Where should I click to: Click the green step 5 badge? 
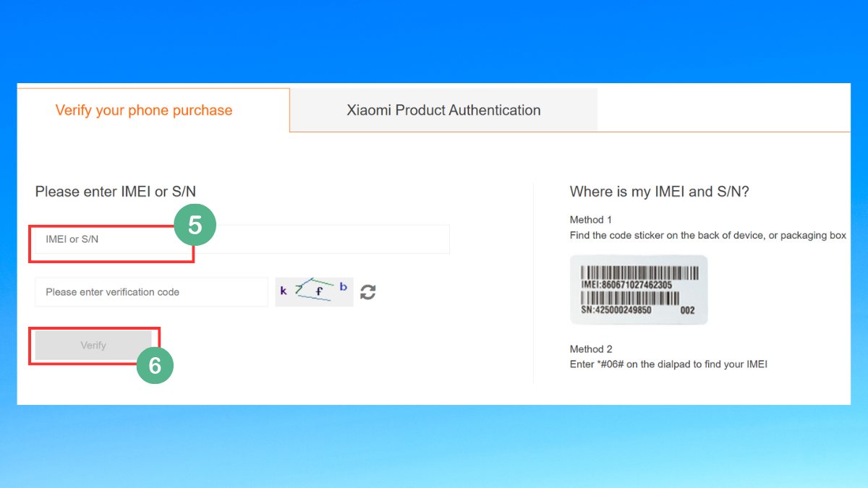pyautogui.click(x=195, y=225)
